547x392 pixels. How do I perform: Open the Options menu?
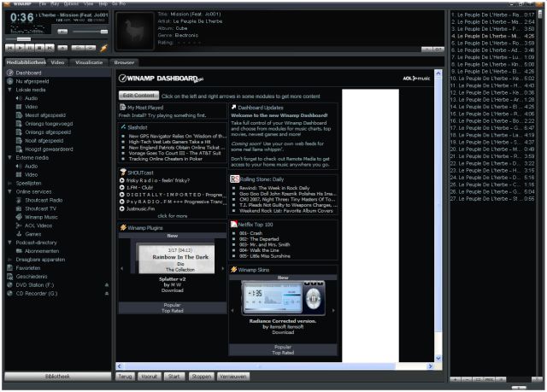coord(71,3)
